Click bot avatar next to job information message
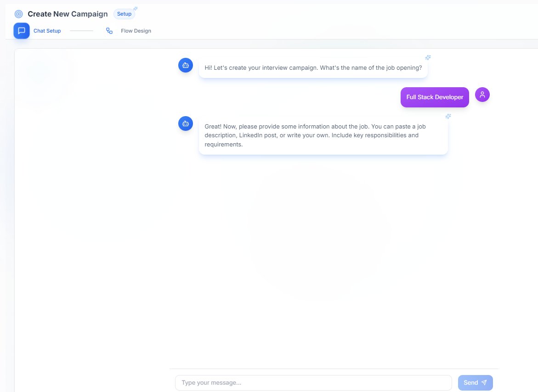 (x=186, y=123)
